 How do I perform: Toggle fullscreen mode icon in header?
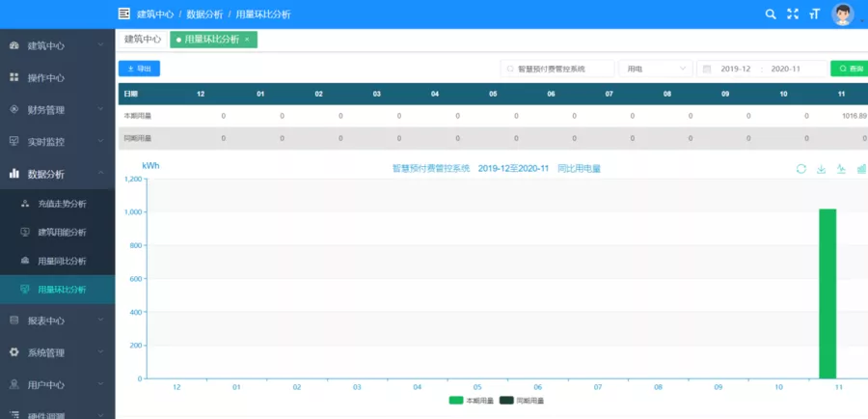[x=793, y=14]
